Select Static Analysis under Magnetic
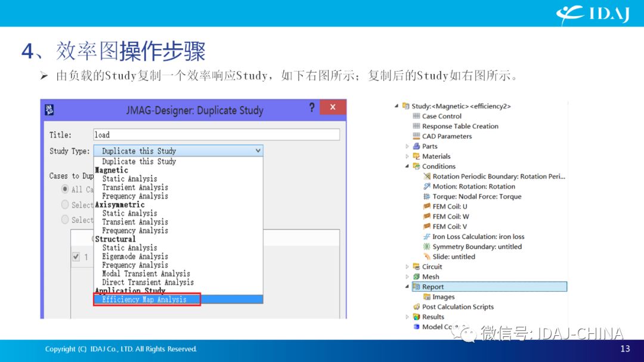 tap(178, 179)
